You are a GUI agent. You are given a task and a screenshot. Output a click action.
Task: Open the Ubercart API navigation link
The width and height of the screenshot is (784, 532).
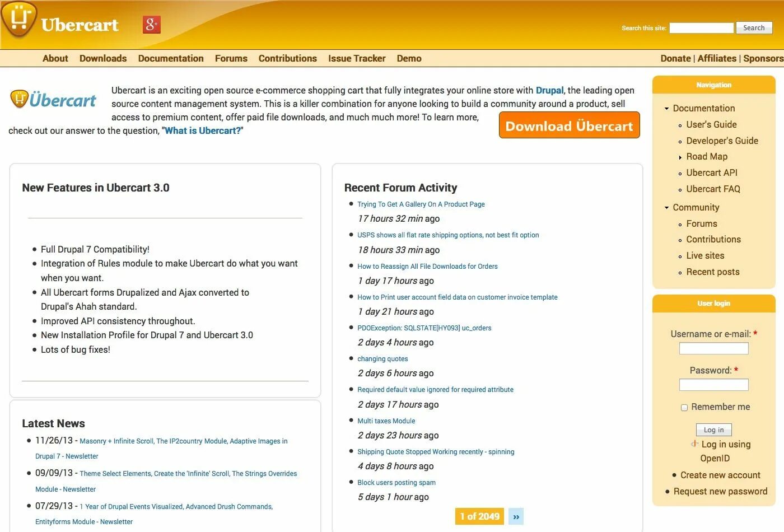pyautogui.click(x=712, y=172)
